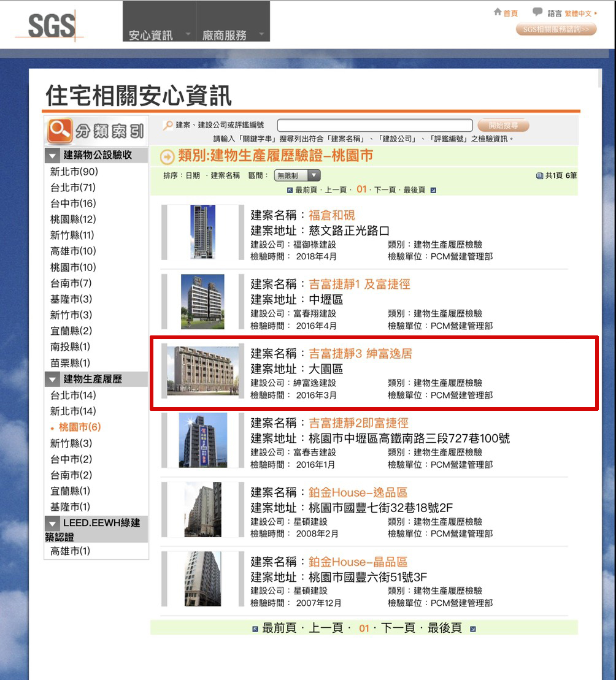Click bottom 最後頁 pagination link
This screenshot has width=616, height=680.
445,628
